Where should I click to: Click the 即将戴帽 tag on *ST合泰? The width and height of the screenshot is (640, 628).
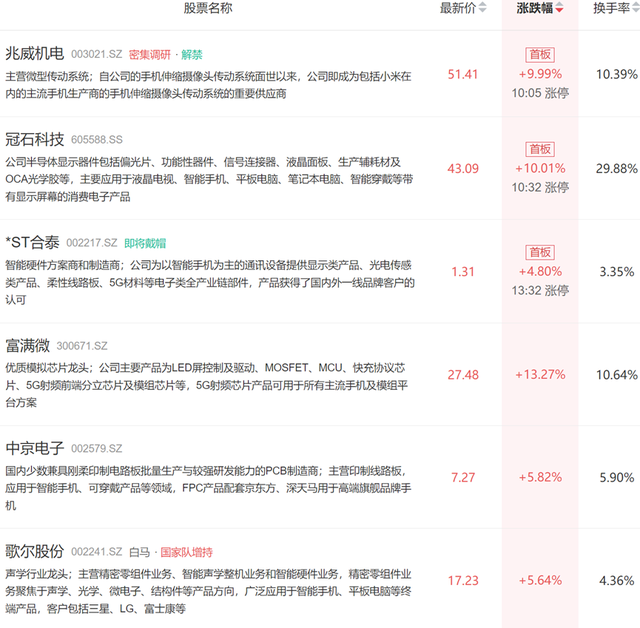tap(145, 244)
